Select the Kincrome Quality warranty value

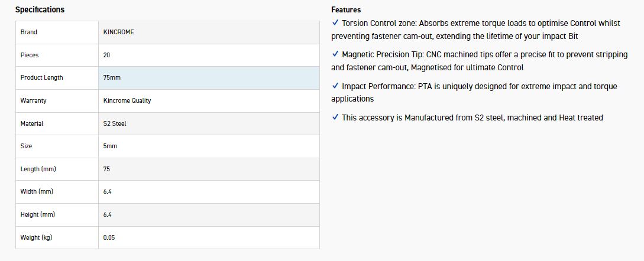coord(127,100)
